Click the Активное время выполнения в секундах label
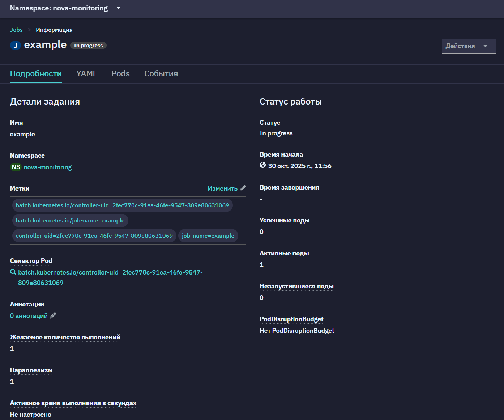Image resolution: width=504 pixels, height=420 pixels. coord(73,403)
